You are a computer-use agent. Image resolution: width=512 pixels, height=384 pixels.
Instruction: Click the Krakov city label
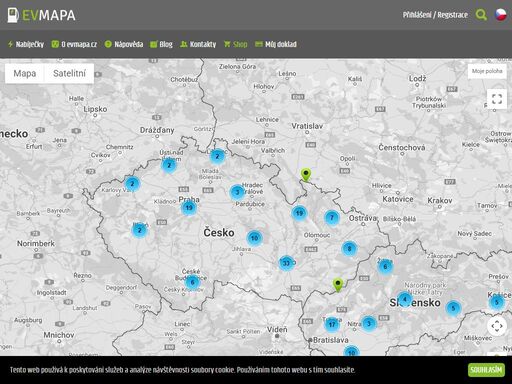pos(440,201)
